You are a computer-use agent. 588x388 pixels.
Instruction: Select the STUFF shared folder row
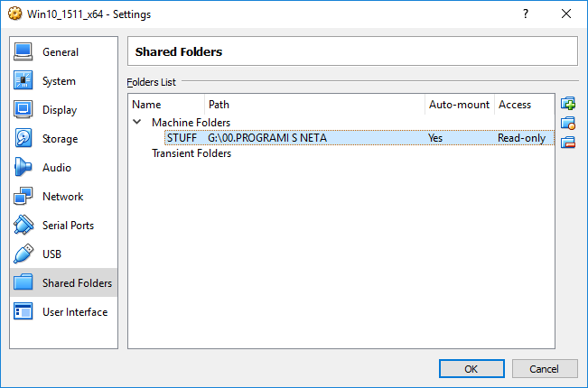pyautogui.click(x=271, y=138)
